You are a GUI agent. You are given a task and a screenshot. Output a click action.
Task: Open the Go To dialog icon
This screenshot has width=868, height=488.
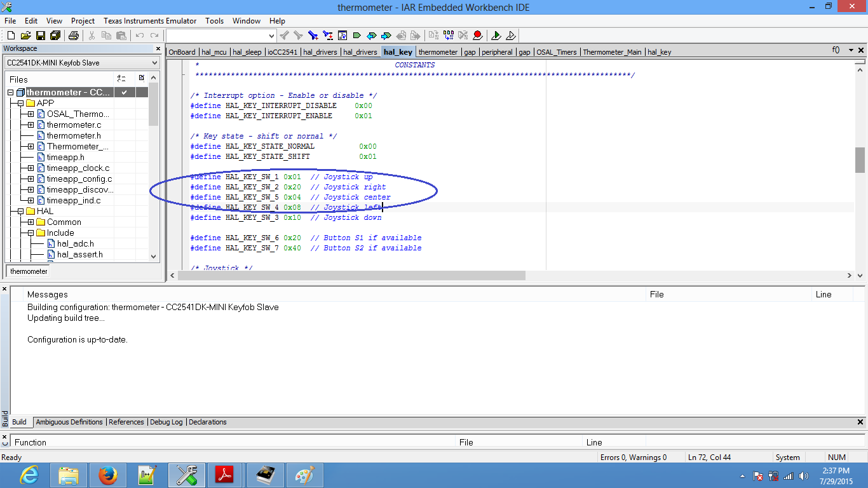[342, 36]
